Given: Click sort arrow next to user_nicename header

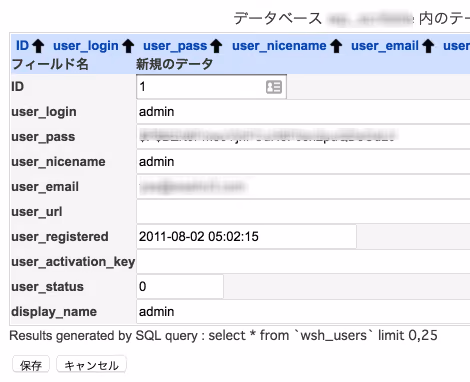Looking at the screenshot, I should coord(336,46).
